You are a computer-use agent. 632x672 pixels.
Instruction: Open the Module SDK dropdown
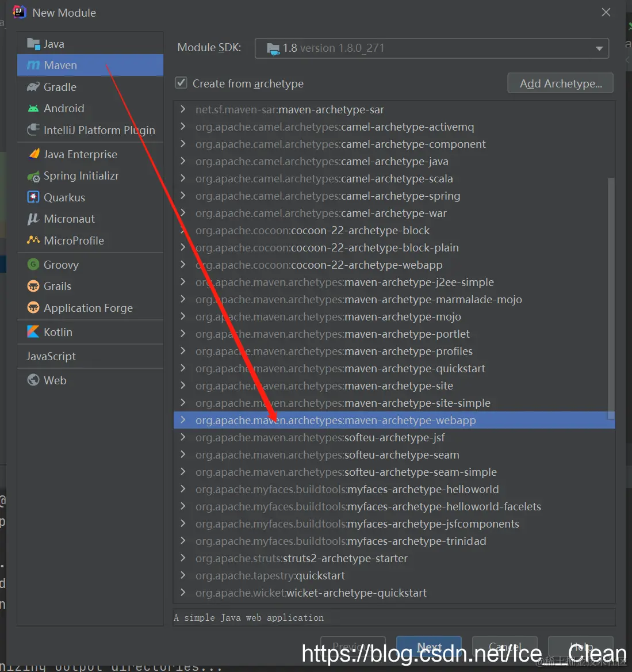click(x=599, y=48)
